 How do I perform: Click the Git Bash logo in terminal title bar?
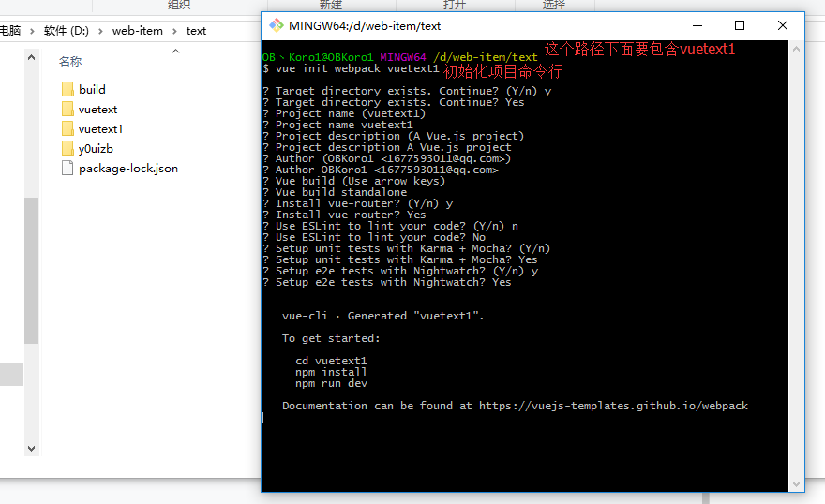pyautogui.click(x=277, y=25)
